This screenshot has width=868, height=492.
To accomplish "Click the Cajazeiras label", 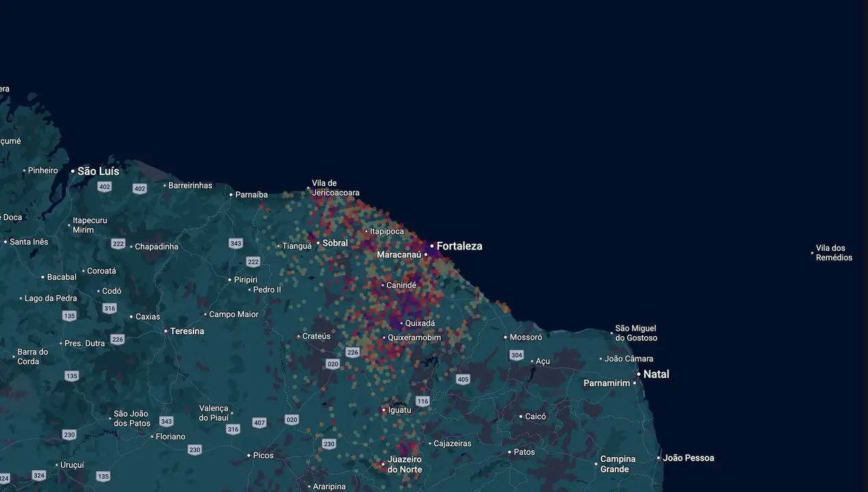I will 452,443.
